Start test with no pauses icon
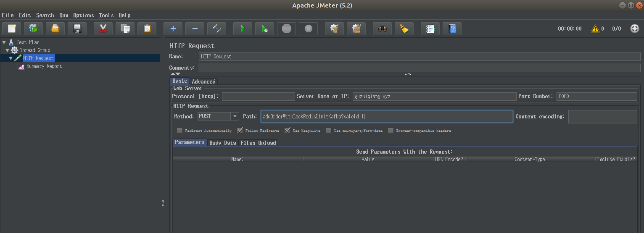 click(x=264, y=29)
